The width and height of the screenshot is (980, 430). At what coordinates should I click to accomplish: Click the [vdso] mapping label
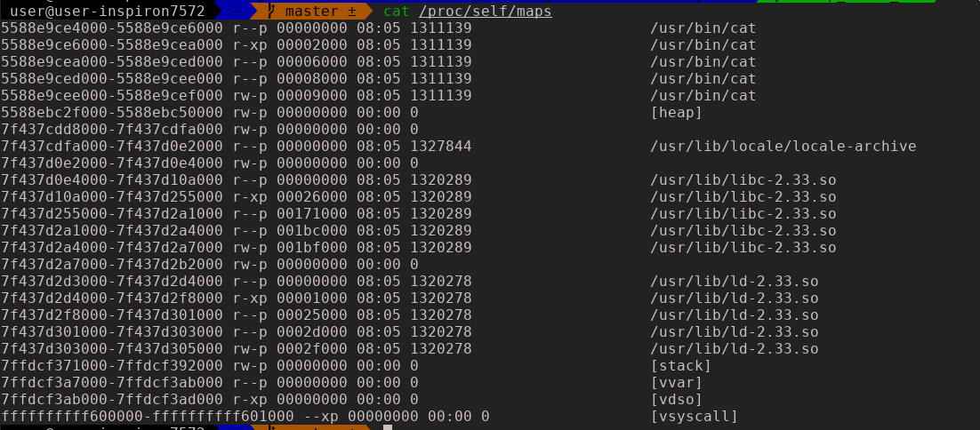point(677,399)
